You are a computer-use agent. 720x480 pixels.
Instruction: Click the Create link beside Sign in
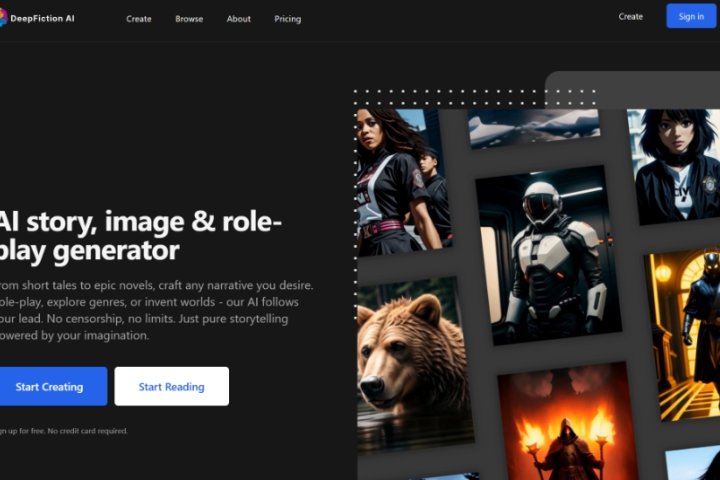point(630,17)
